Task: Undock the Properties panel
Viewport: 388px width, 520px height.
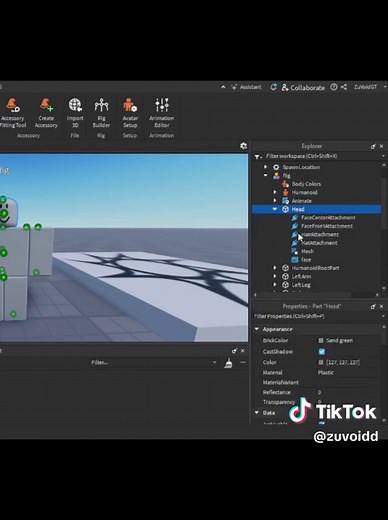Action: point(373,306)
